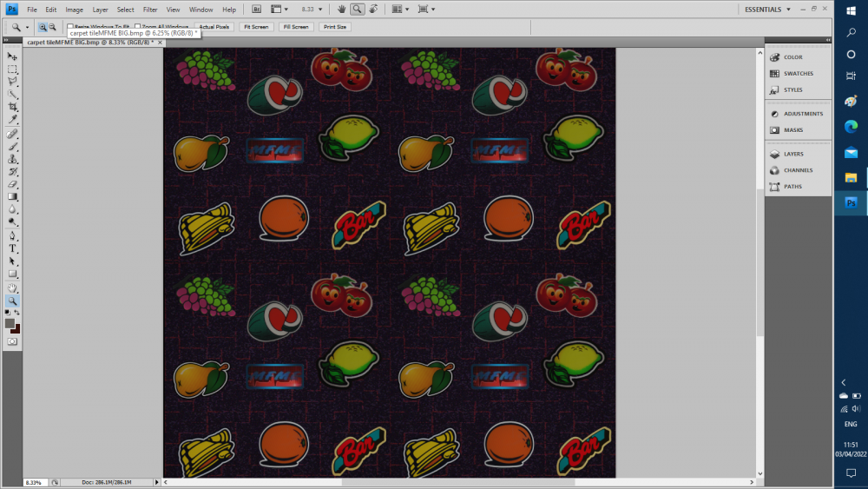This screenshot has height=489, width=868.
Task: Open the Essentials workspace dropdown
Action: pos(767,10)
